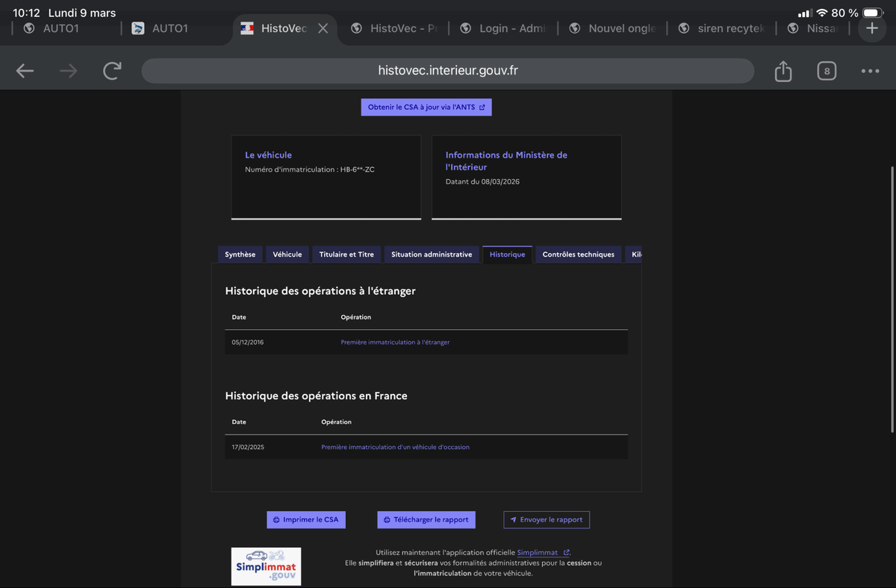The width and height of the screenshot is (896, 588).
Task: Open the share icon in the browser toolbar
Action: coord(783,71)
